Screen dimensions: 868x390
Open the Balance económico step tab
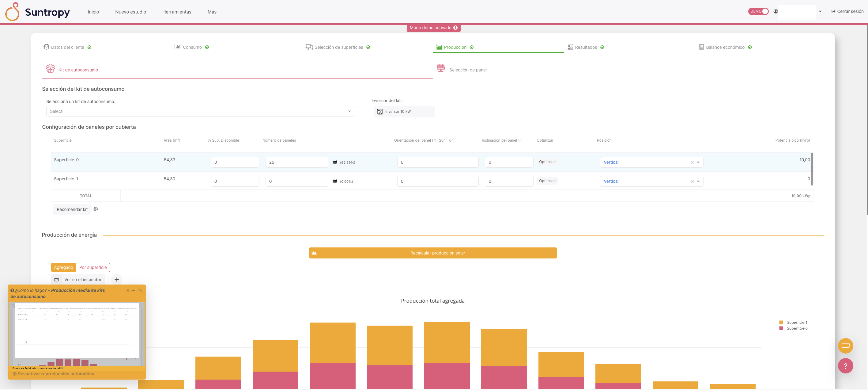725,47
